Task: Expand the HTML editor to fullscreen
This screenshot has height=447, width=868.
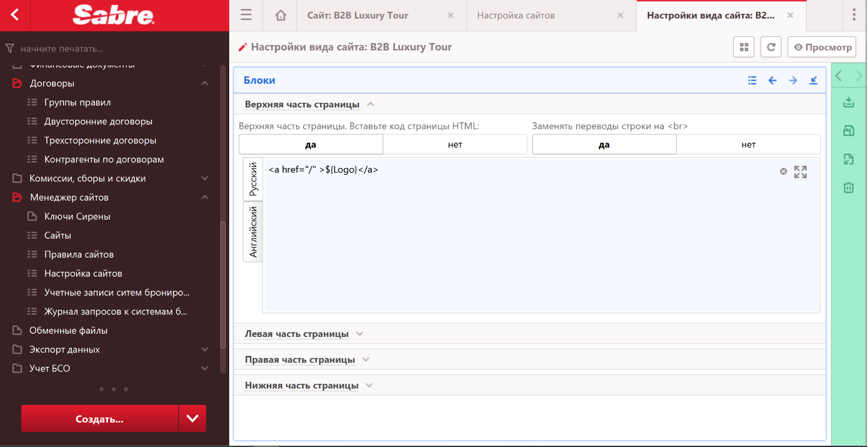Action: click(800, 172)
